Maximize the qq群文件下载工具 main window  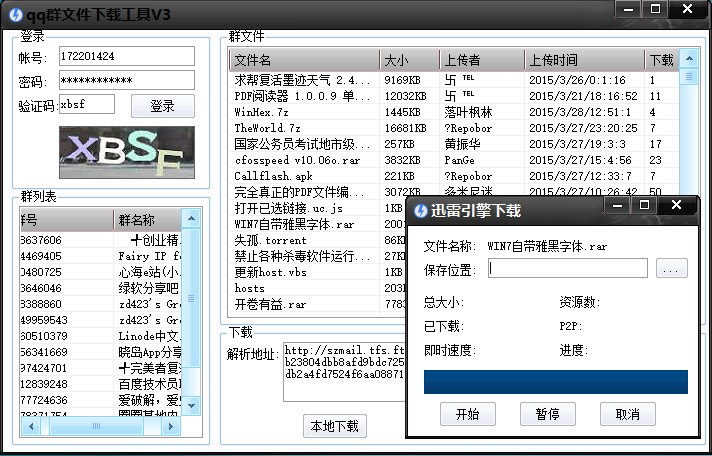pos(655,9)
